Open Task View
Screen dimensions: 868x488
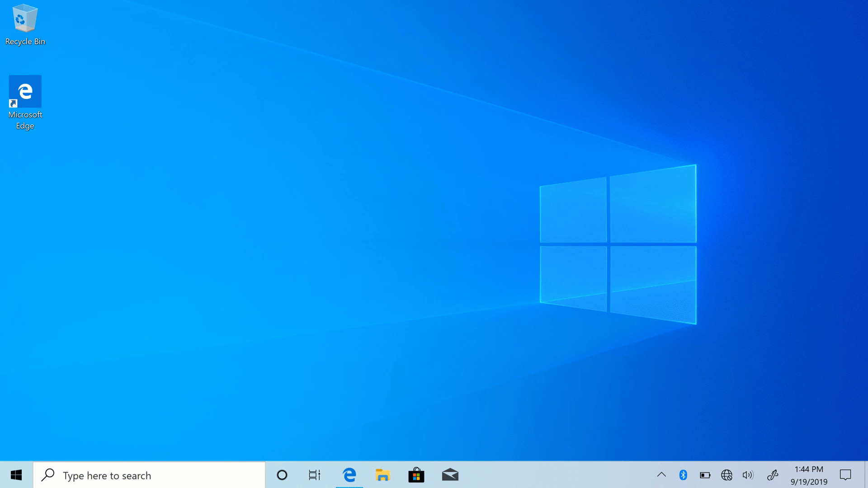click(x=315, y=475)
